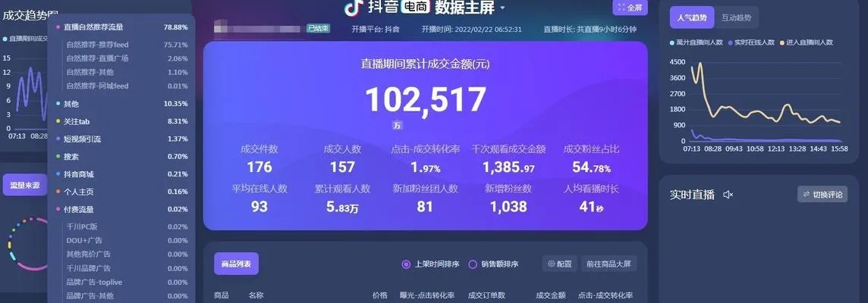The image size is (868, 303).
Task: Click the 流量来源 button
Action: pos(25,185)
